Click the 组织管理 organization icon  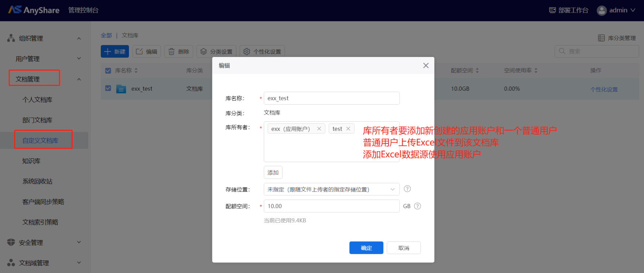(x=11, y=38)
